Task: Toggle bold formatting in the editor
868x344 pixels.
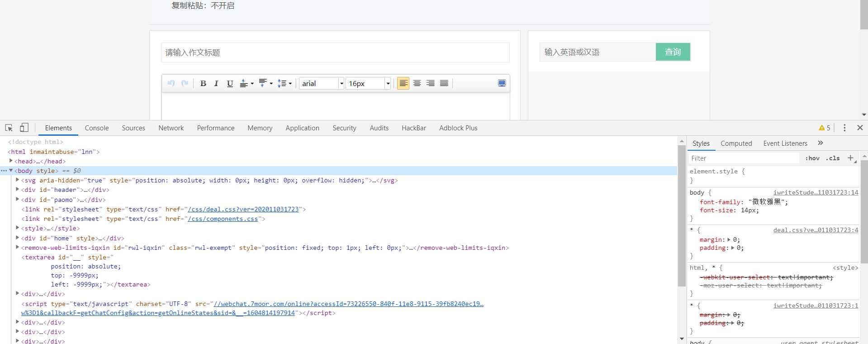Action: coord(203,83)
